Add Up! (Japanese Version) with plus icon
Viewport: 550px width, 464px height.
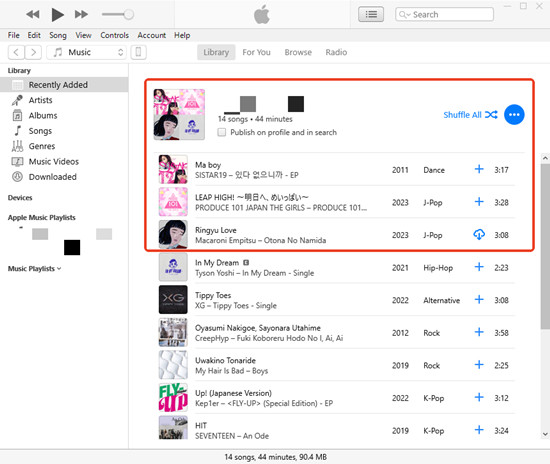coord(479,398)
